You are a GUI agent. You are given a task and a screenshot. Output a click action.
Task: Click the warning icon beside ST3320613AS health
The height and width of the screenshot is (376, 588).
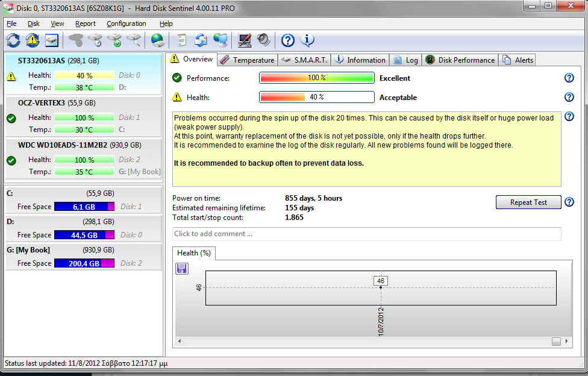(x=11, y=77)
